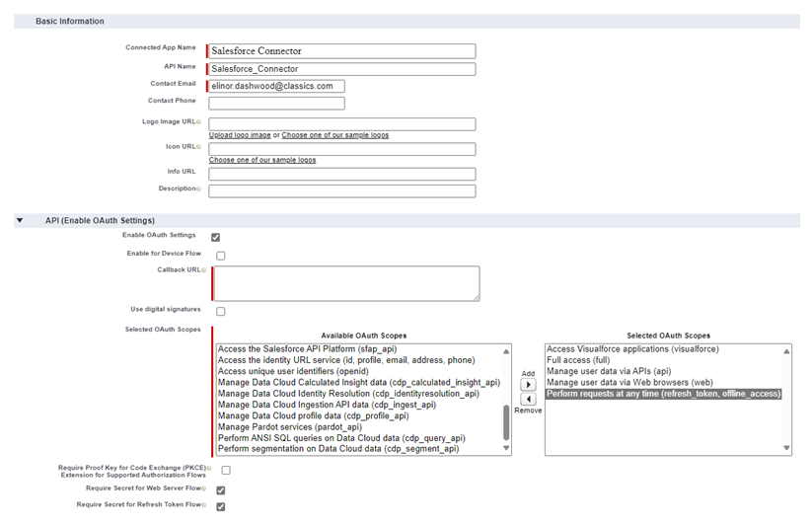
Task: Click help icon beside PKCE label
Action: (x=209, y=468)
